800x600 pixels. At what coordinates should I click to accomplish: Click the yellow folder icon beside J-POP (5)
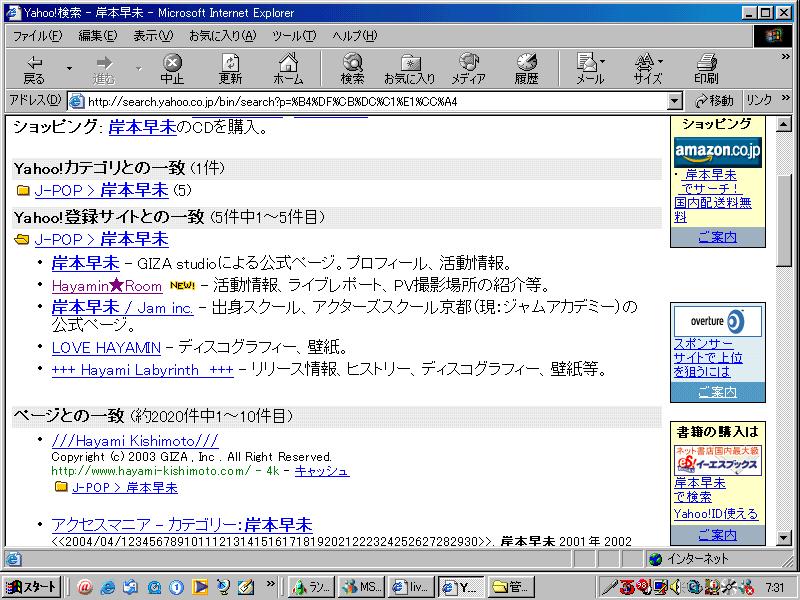[x=23, y=190]
